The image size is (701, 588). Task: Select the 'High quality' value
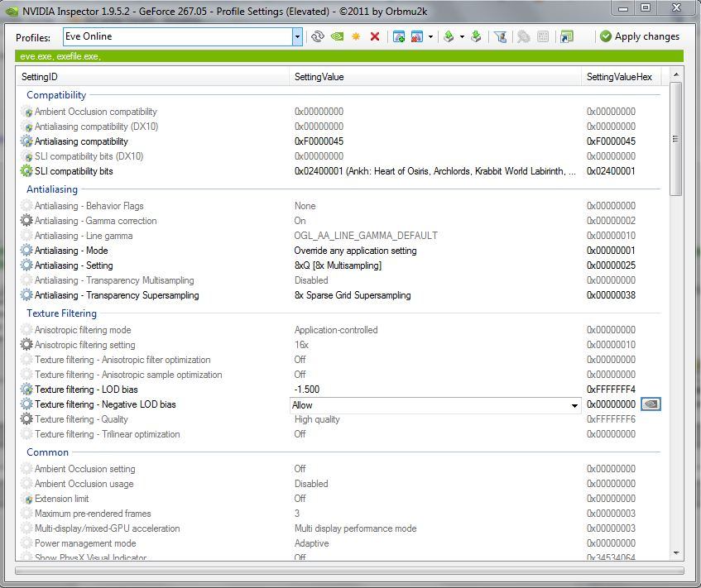tap(317, 419)
